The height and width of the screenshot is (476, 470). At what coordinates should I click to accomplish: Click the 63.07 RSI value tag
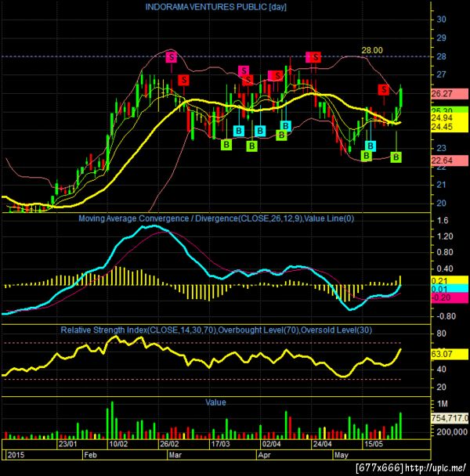(x=450, y=354)
